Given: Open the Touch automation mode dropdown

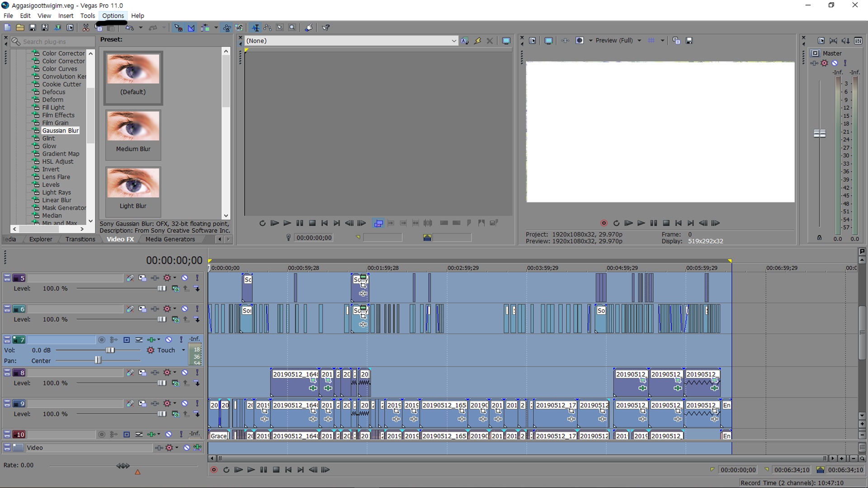Looking at the screenshot, I should [x=184, y=350].
